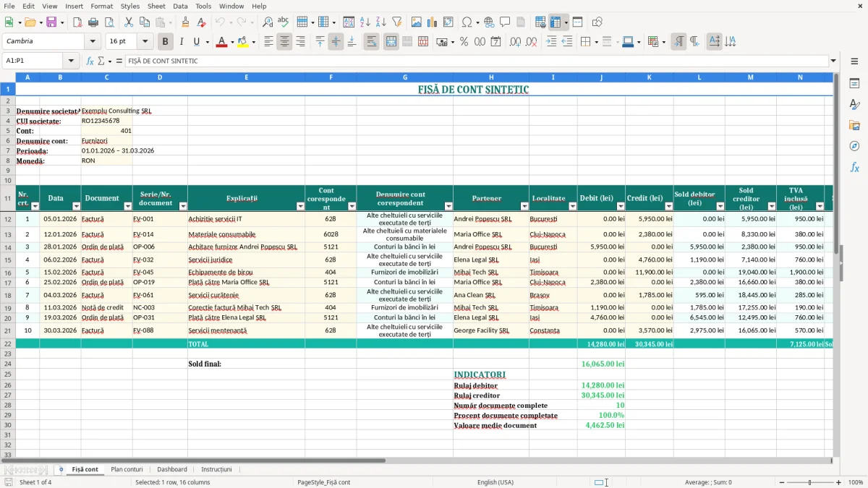Run the spelling check
The width and height of the screenshot is (868, 488).
[x=284, y=22]
